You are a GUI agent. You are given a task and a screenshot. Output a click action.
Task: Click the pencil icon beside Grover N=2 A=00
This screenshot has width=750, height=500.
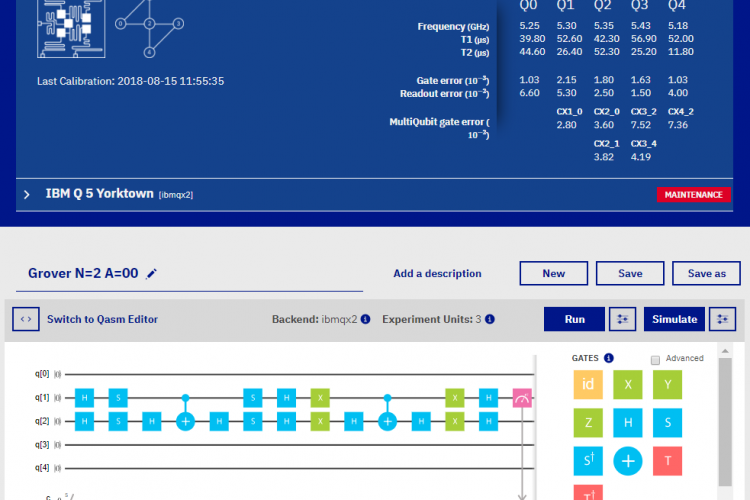point(151,274)
